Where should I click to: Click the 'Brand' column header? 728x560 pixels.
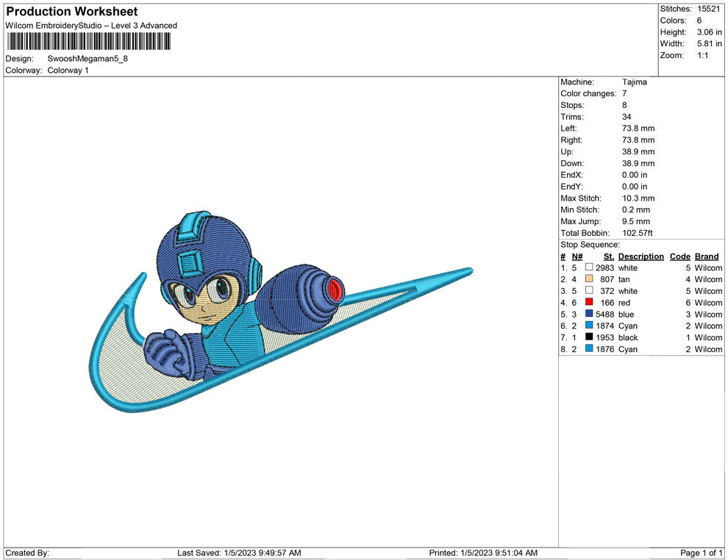[707, 256]
